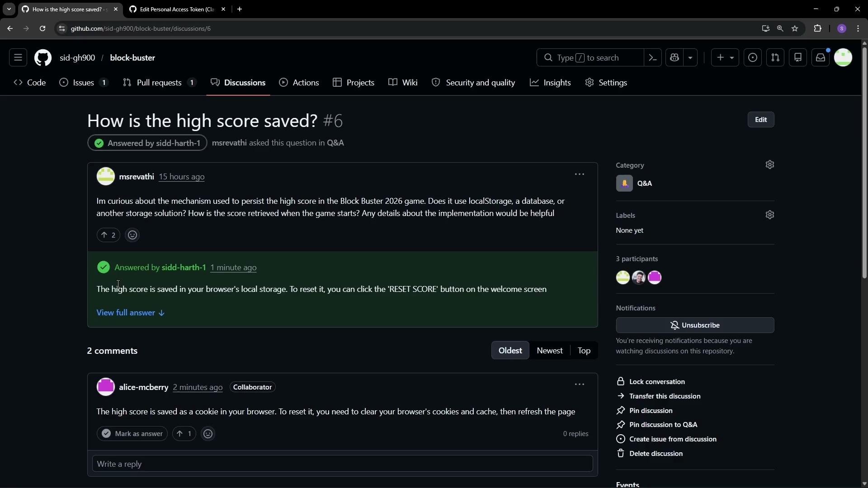The width and height of the screenshot is (868, 488).
Task: Open your pull requests icon in header
Action: tap(775, 58)
